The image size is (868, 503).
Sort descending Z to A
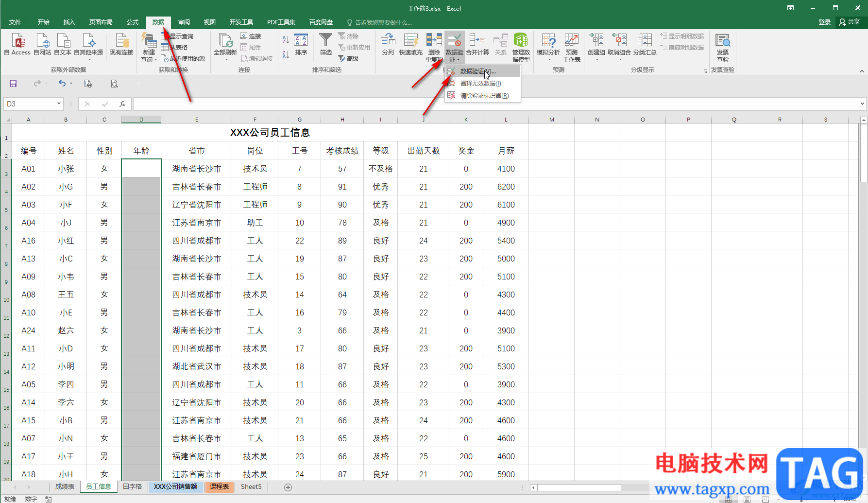(x=286, y=54)
